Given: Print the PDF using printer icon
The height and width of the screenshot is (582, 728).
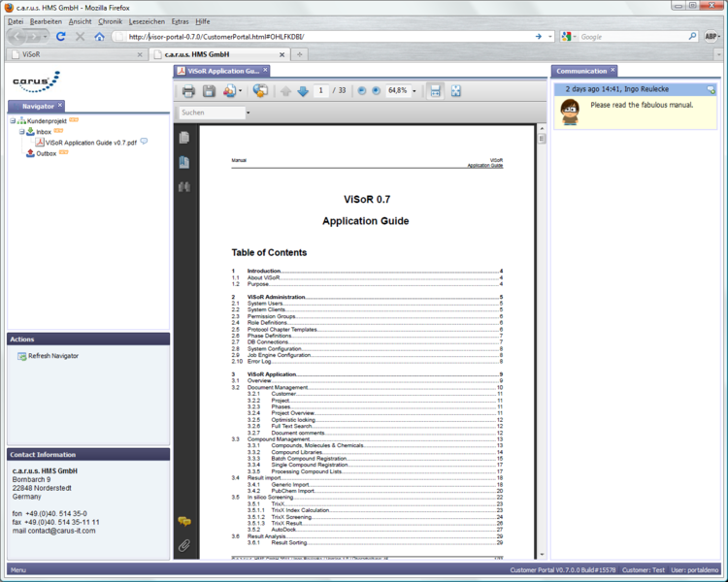Looking at the screenshot, I should coord(188,91).
